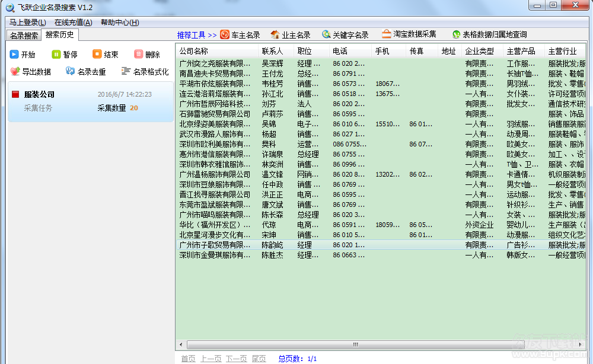The height and width of the screenshot is (364, 593).
Task: Select row 华比（福州开发区）
Action: click(381, 225)
